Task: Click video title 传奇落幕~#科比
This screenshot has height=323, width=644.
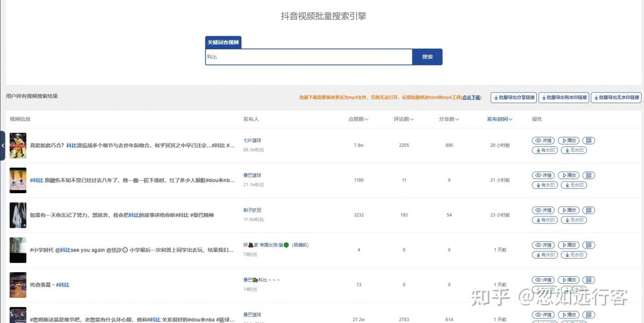Action: tap(49, 285)
